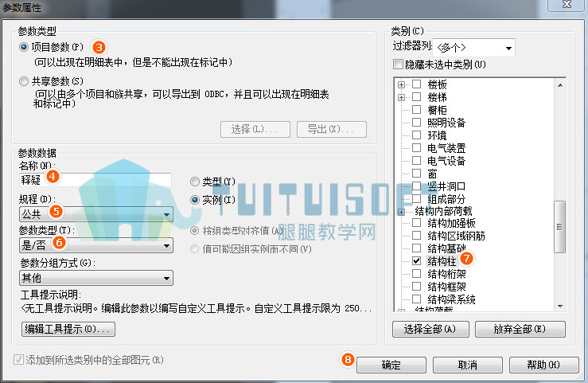Image resolution: width=588 pixels, height=383 pixels.
Task: Confirm with the 确定 button
Action: coord(391,365)
